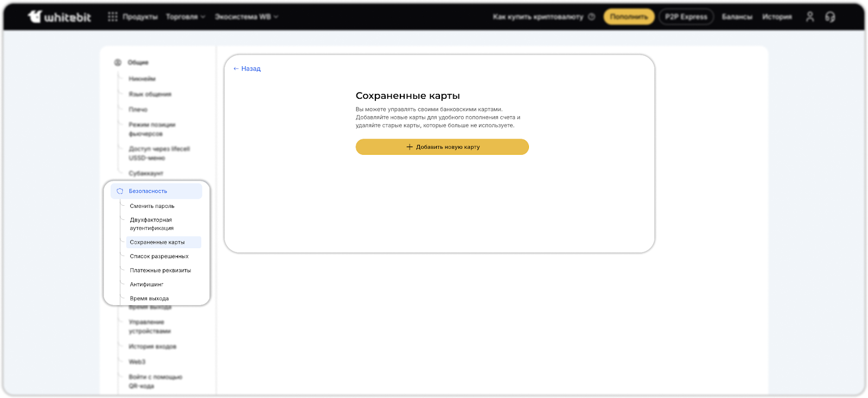Screen dimensions: 868x398
Task: Open Двухфакторная аутентификация settings
Action: click(151, 224)
